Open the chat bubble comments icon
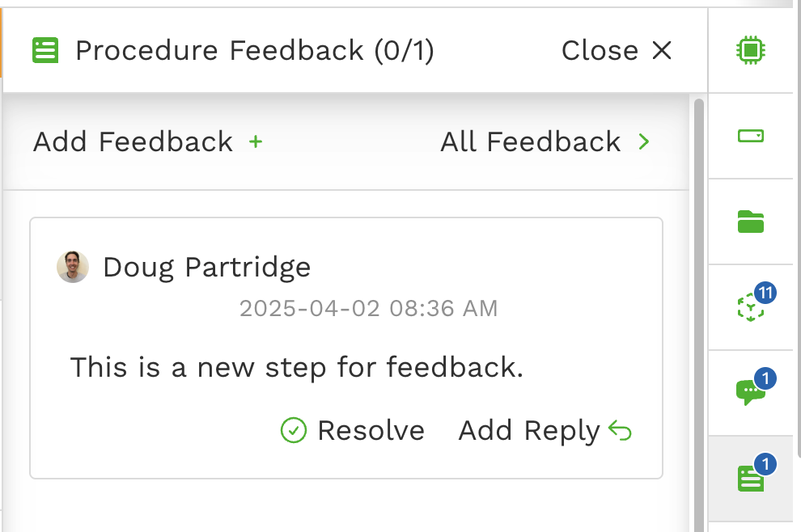 (x=751, y=392)
